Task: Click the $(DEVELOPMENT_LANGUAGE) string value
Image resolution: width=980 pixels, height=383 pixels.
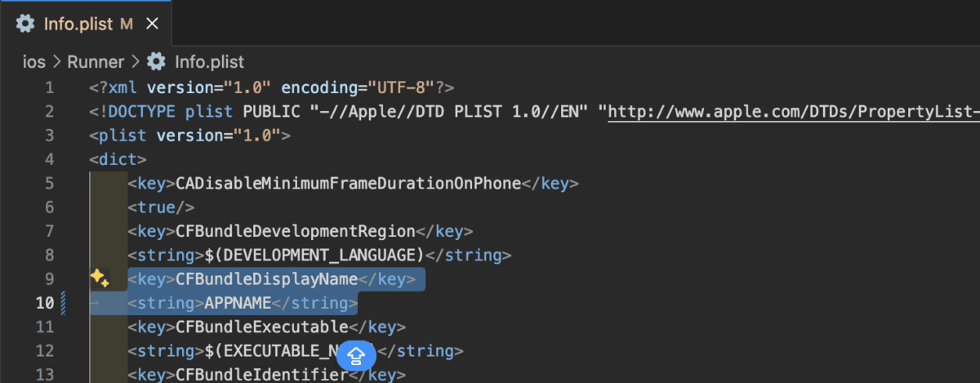Action: [x=315, y=255]
